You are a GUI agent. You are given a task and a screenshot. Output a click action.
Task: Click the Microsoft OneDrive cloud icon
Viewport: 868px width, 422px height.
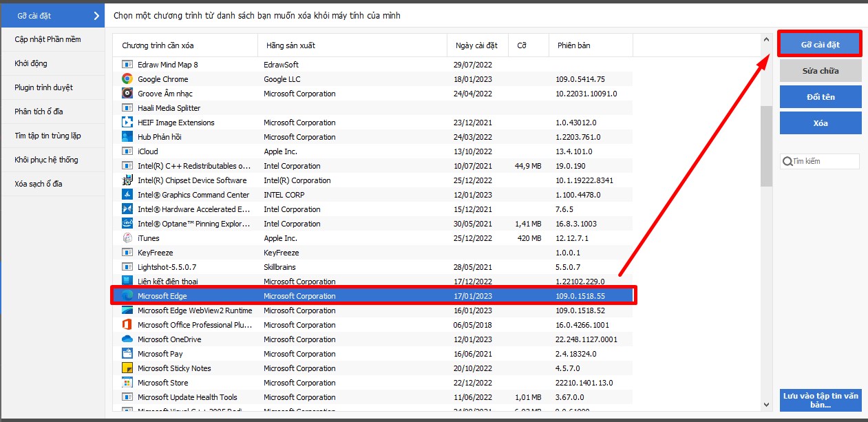click(x=127, y=339)
